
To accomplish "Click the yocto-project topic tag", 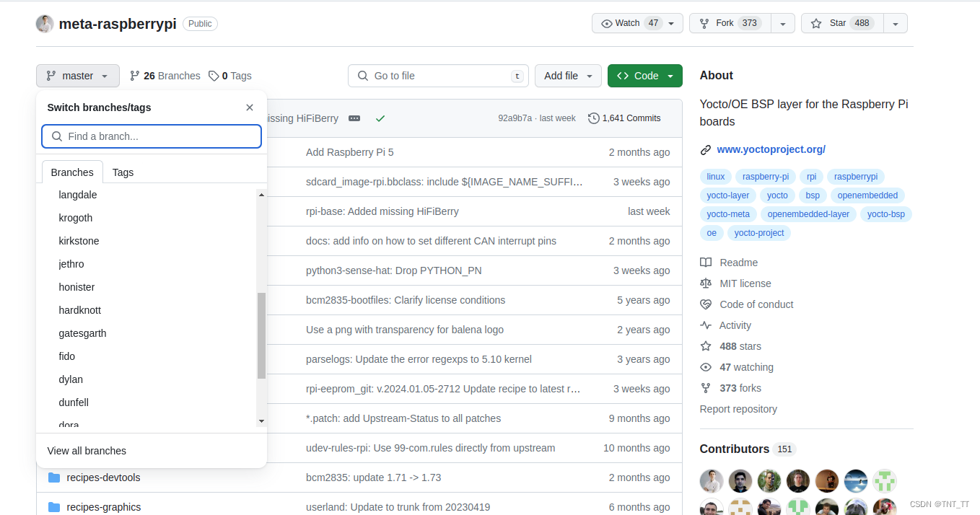I will 759,233.
